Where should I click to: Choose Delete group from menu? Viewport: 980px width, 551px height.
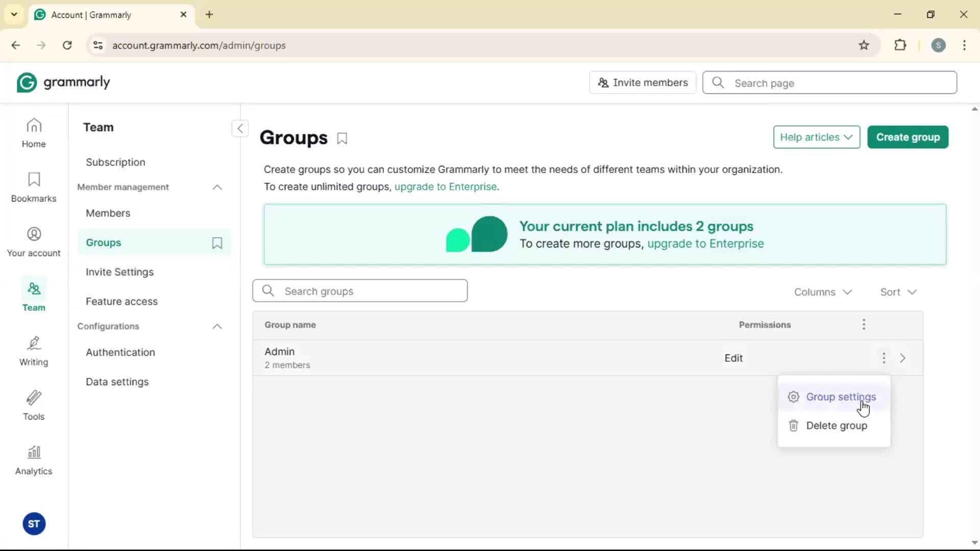[x=836, y=425]
